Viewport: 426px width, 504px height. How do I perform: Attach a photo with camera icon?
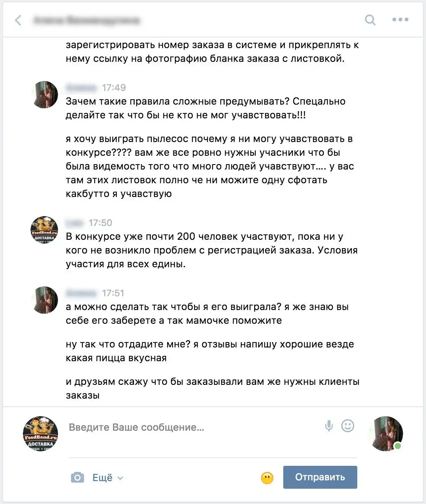pyautogui.click(x=77, y=477)
